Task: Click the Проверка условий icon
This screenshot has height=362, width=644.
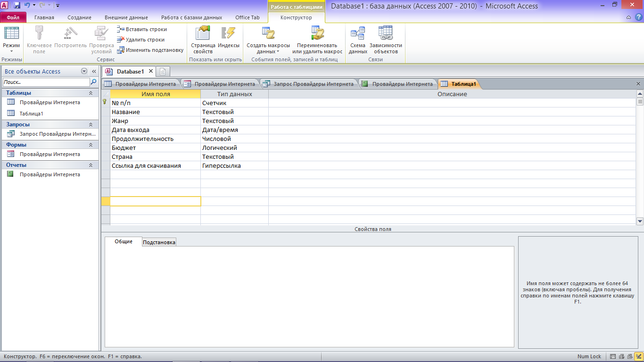Action: tap(101, 33)
